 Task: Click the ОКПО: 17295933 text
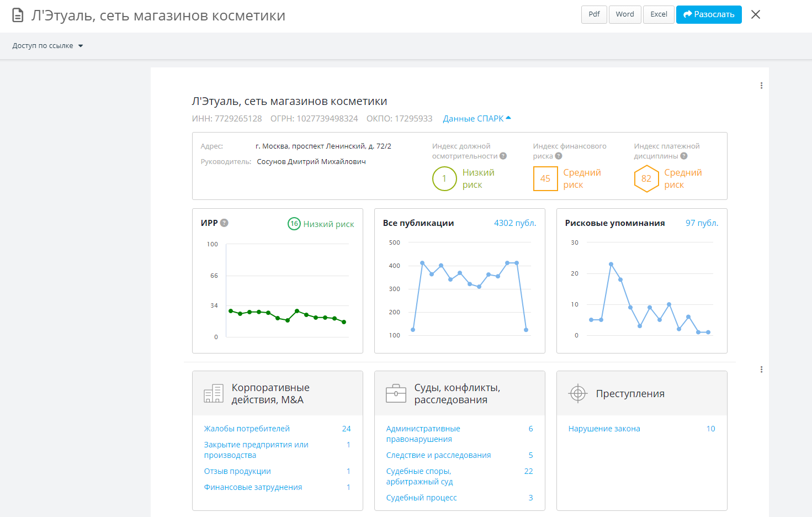tap(400, 119)
